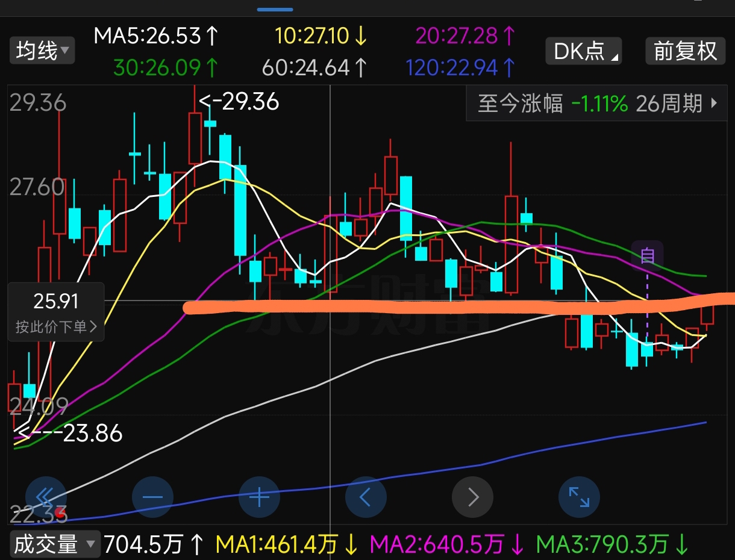Image resolution: width=735 pixels, height=560 pixels.
Task: Open the 均线 indicator dropdown
Action: pyautogui.click(x=42, y=51)
